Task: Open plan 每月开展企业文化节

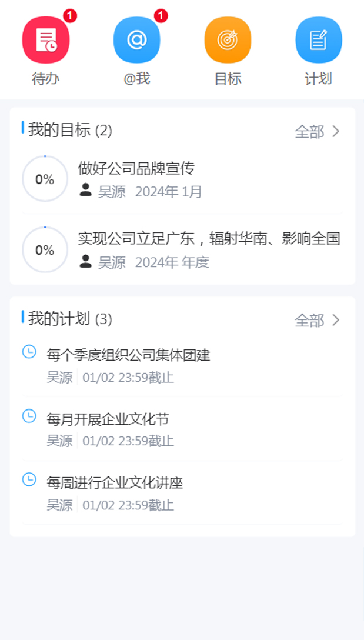Action: pyautogui.click(x=108, y=419)
